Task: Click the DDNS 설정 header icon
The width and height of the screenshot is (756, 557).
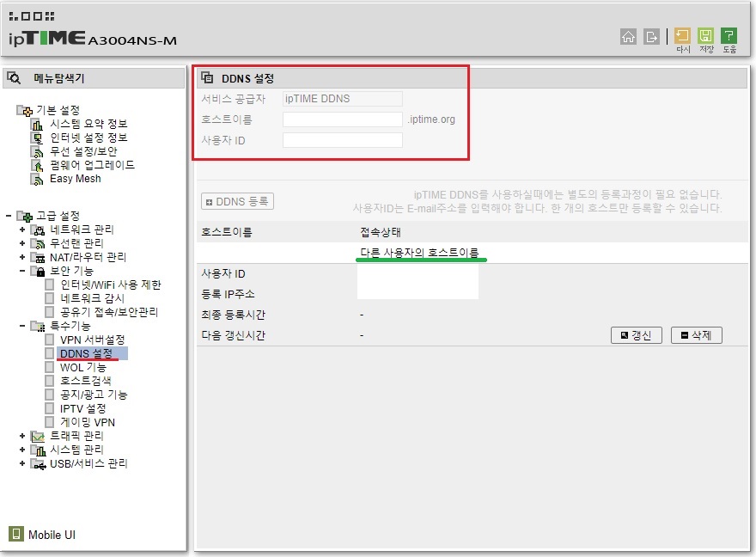Action: [207, 77]
